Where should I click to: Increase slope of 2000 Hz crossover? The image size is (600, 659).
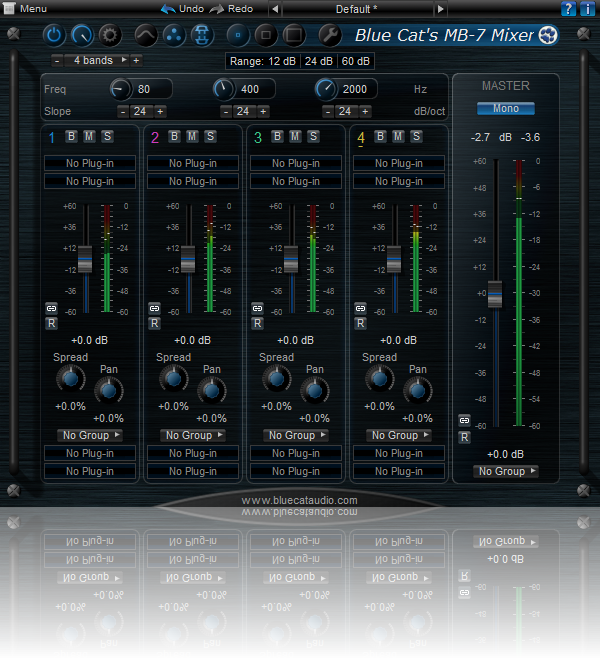click(x=365, y=111)
